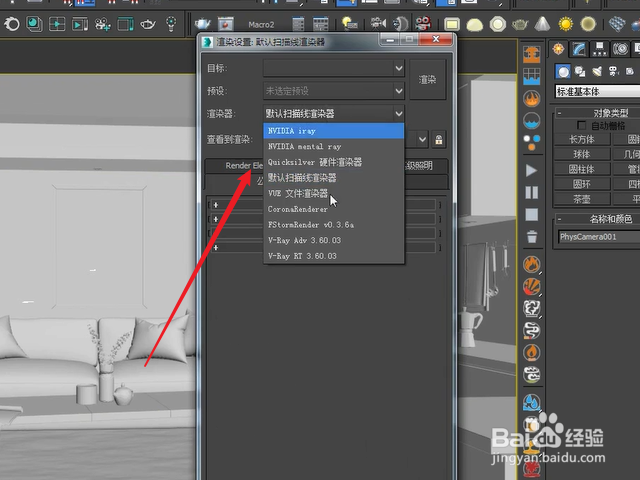Collapse the 名称和颜色 rollout
The height and width of the screenshot is (480, 640).
(560, 219)
